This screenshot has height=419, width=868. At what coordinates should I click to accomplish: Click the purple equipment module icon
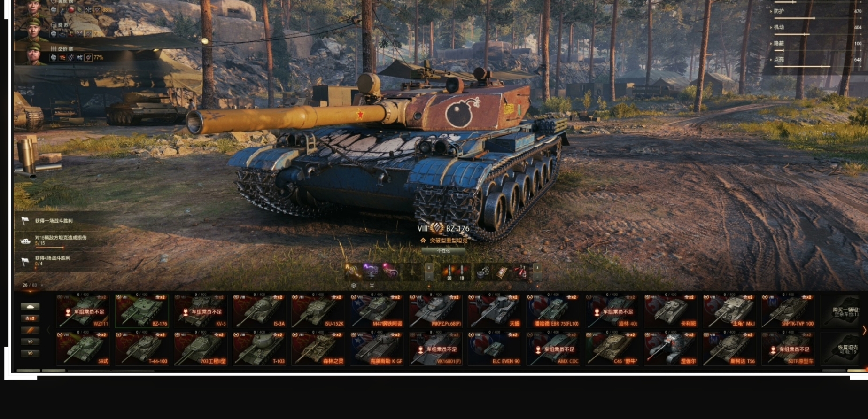371,271
